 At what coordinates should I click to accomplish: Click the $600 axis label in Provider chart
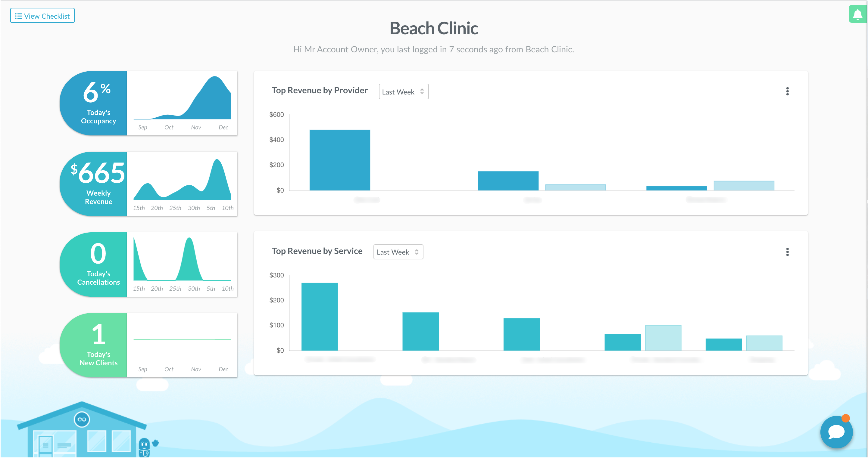tap(277, 114)
